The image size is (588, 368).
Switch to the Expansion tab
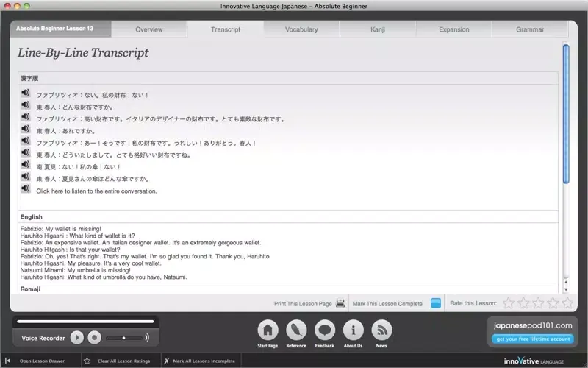(x=453, y=29)
